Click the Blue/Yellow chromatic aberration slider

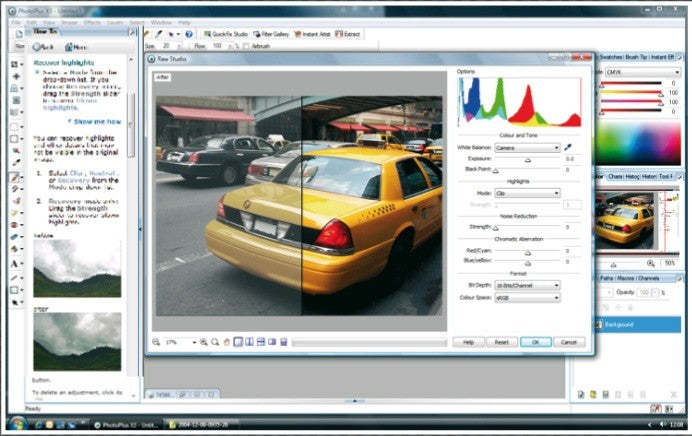527,263
